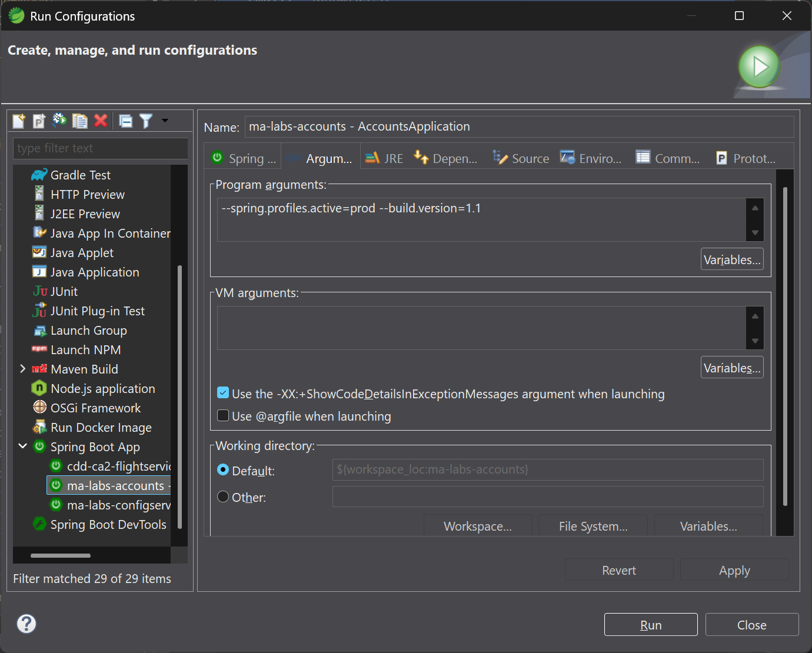Expand the Maven Build node
This screenshot has width=812, height=653.
(x=22, y=369)
